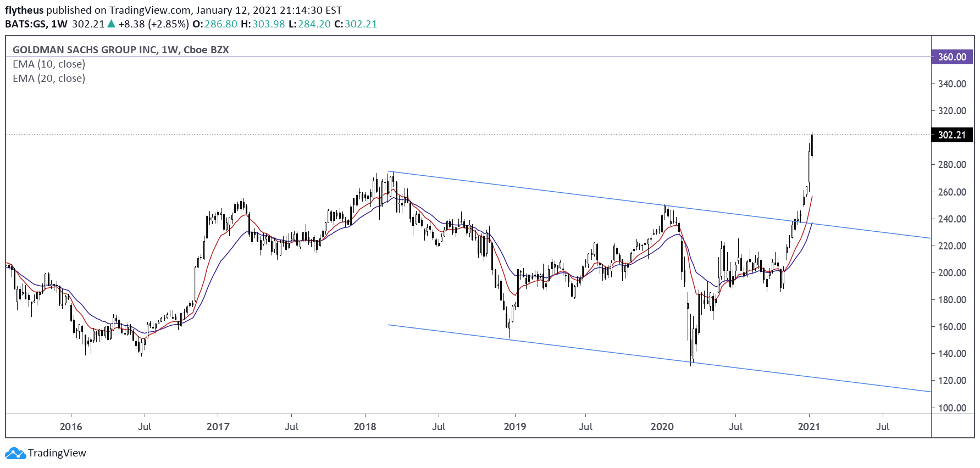Click the 100.00 price axis label
Screen dimensions: 980x468
click(952, 408)
